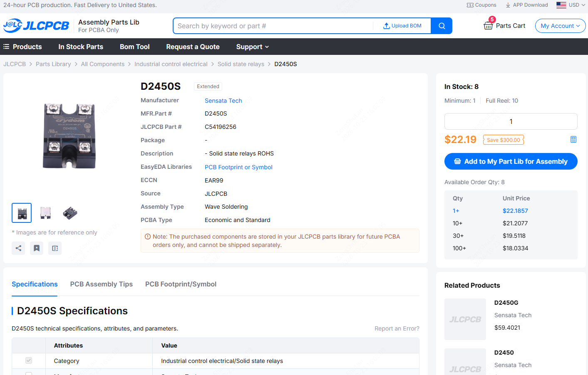The height and width of the screenshot is (375, 588).
Task: Switch to PCB Footprint/Symbol tab
Action: point(181,284)
